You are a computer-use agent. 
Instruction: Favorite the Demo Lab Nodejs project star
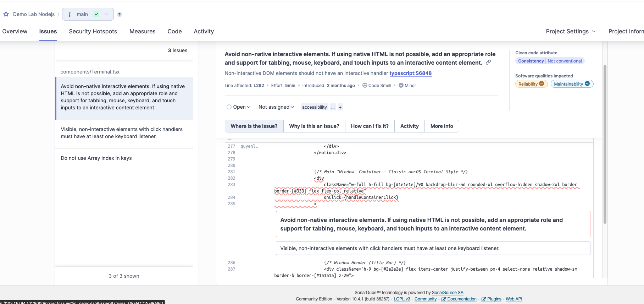coord(6,14)
